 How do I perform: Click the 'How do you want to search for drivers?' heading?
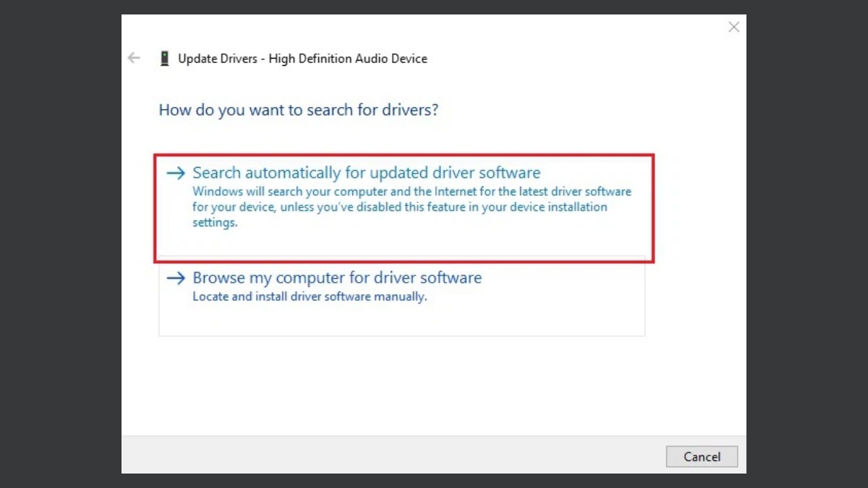299,110
